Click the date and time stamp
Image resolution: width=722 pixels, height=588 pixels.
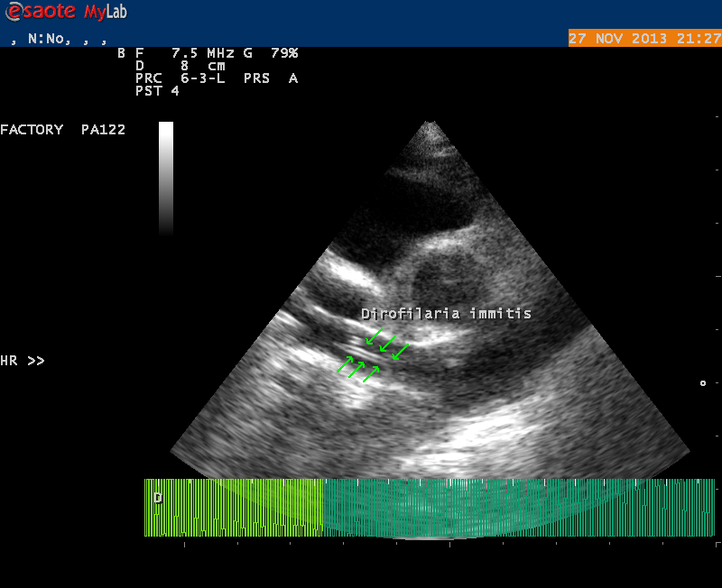(645, 38)
